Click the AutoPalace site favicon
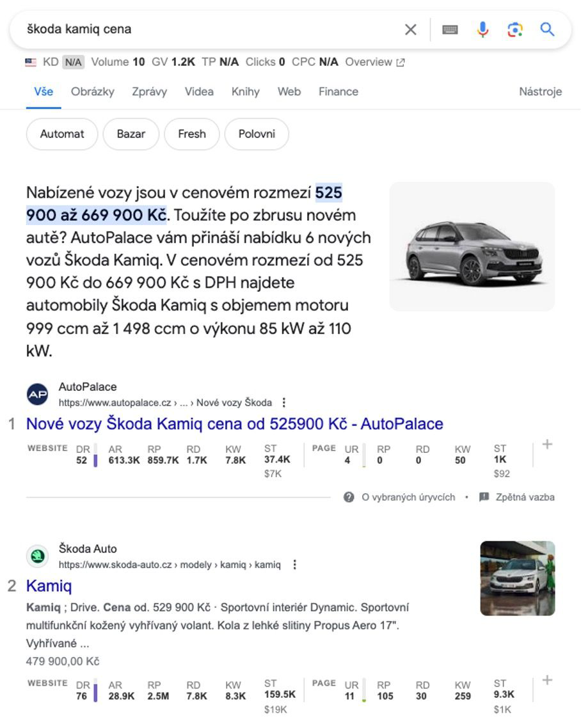Screen dimensions: 581x728 click(x=37, y=395)
